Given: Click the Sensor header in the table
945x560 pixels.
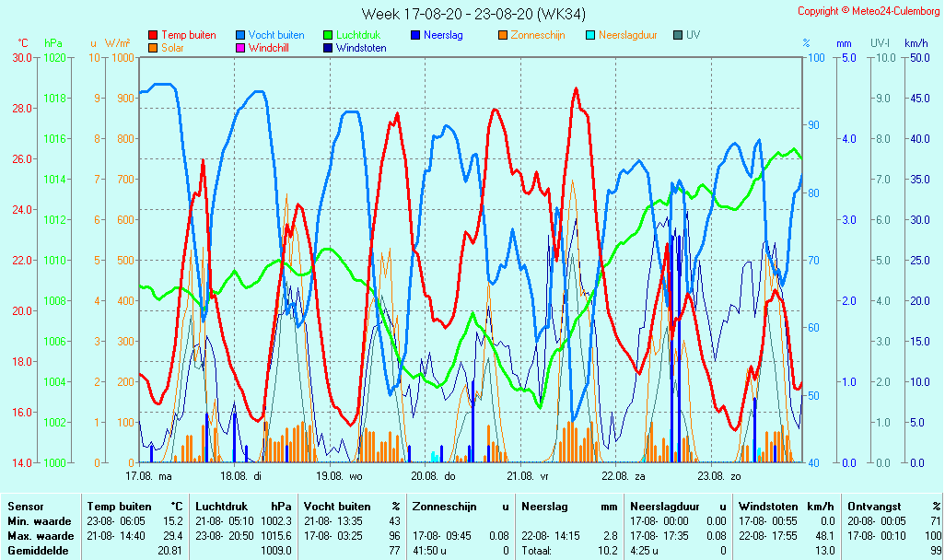Looking at the screenshot, I should coord(26,507).
